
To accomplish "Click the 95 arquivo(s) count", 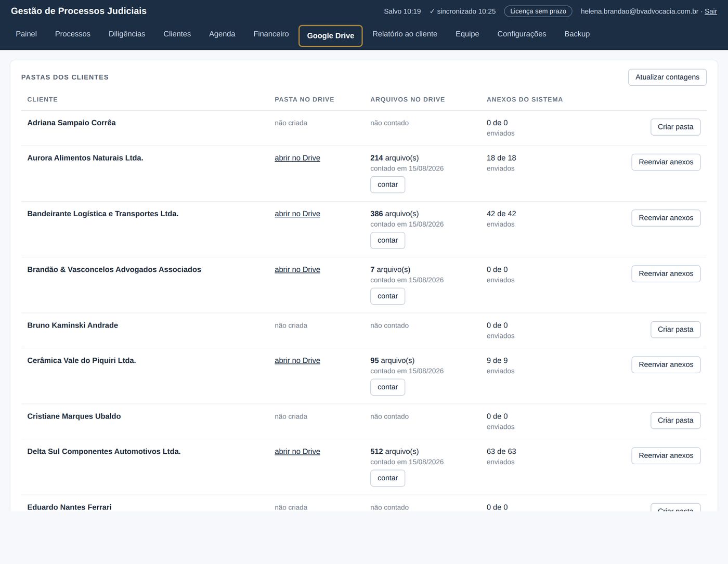I will coord(392,360).
